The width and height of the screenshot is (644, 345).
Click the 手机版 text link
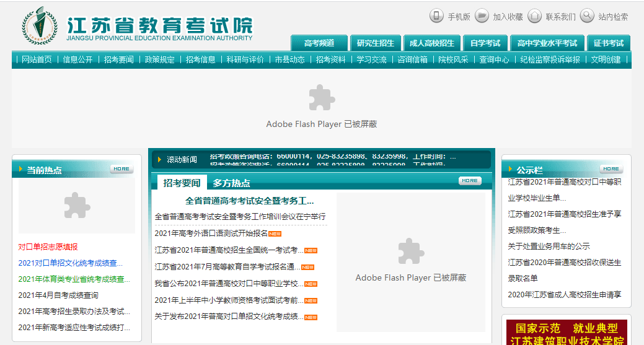459,17
